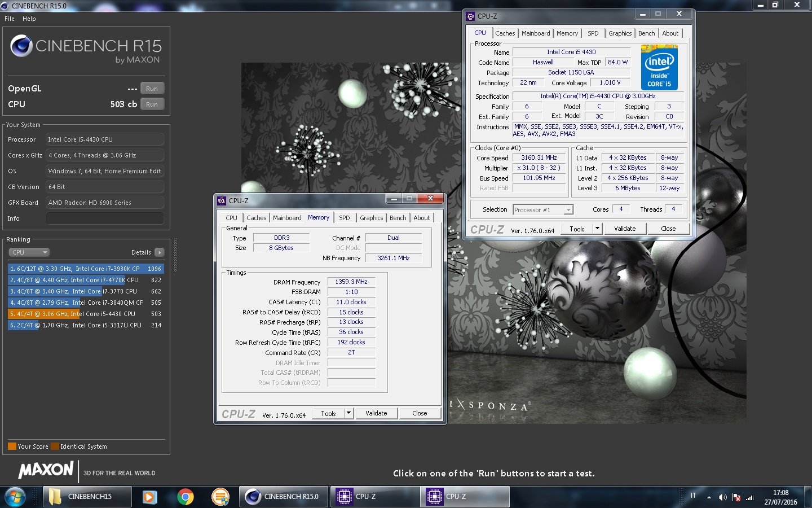This screenshot has height=508, width=812.
Task: Click the brown Identical System legend swatch
Action: click(x=55, y=446)
